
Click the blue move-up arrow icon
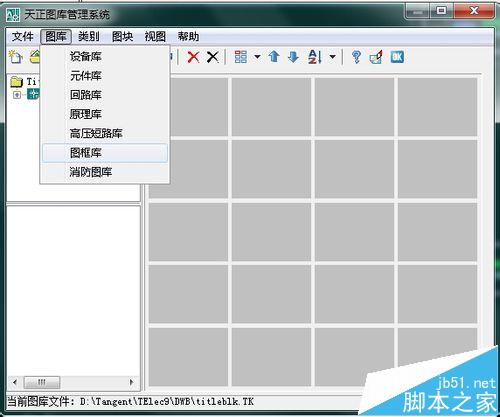[274, 57]
